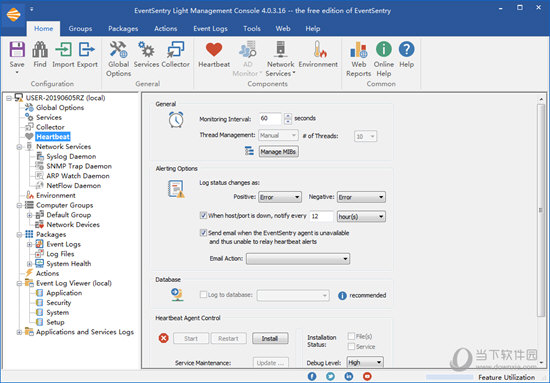Decrease Monitoring Interval with spinner down
550x383 pixels.
(288, 121)
